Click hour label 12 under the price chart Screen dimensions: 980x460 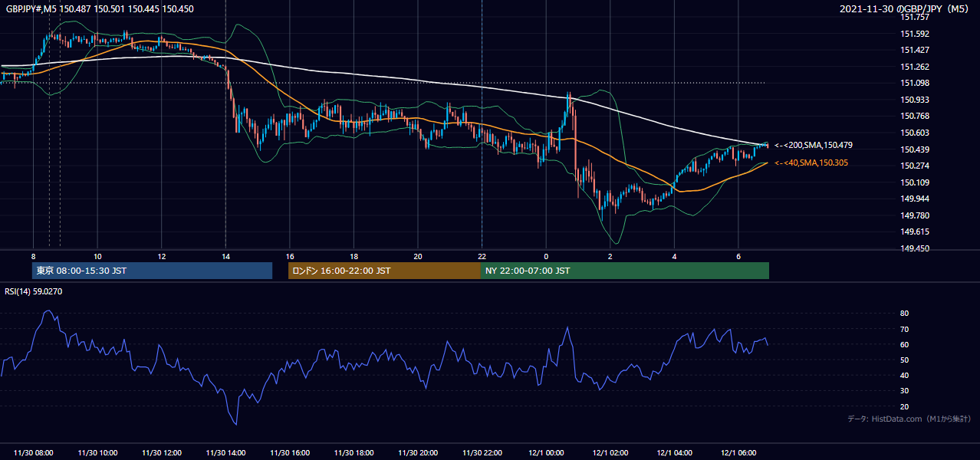pyautogui.click(x=162, y=256)
